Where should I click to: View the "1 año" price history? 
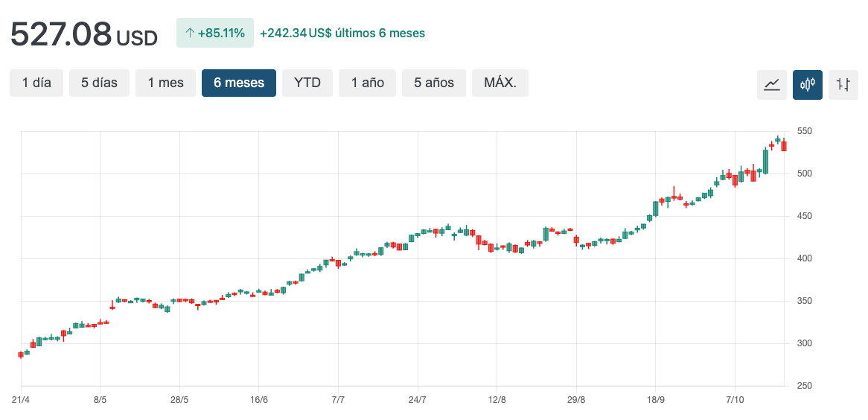[x=368, y=83]
